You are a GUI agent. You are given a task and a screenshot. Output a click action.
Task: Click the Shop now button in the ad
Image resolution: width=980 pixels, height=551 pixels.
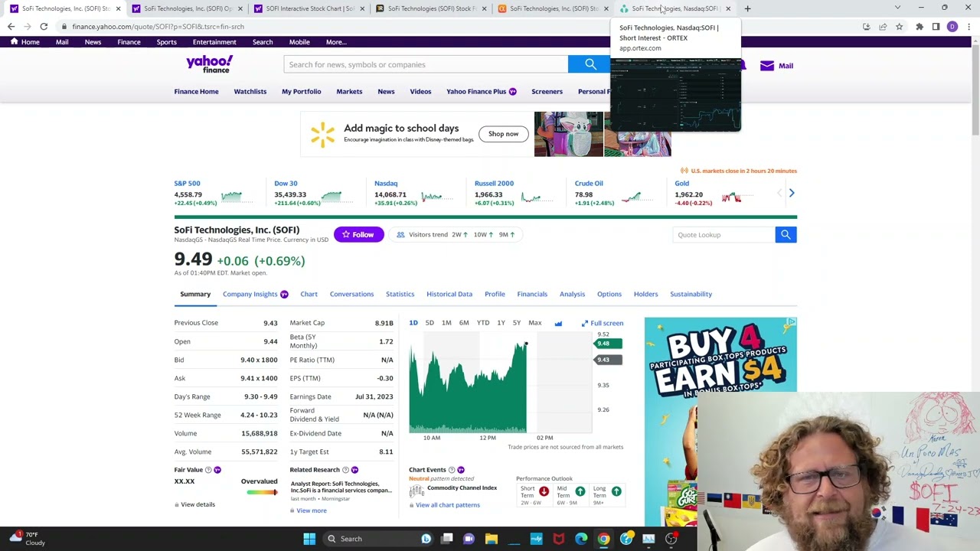(x=503, y=134)
